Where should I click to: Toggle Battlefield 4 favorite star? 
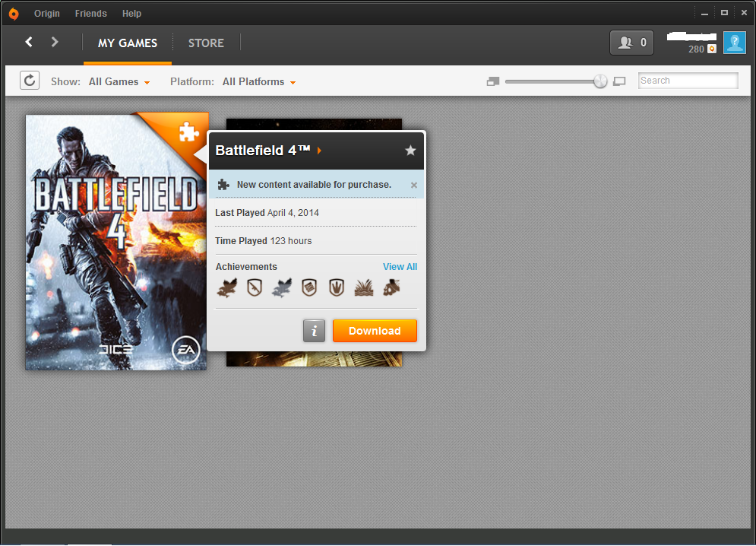[410, 151]
